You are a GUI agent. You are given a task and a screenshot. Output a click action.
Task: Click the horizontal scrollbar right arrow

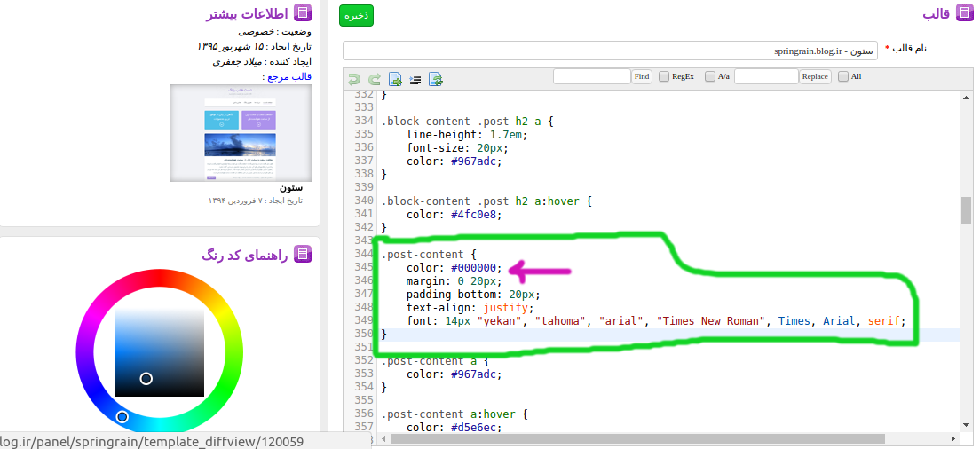click(x=953, y=438)
